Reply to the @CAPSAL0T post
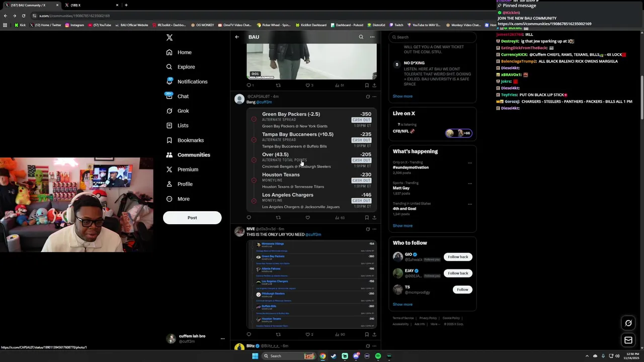644x362 pixels. pyautogui.click(x=249, y=218)
